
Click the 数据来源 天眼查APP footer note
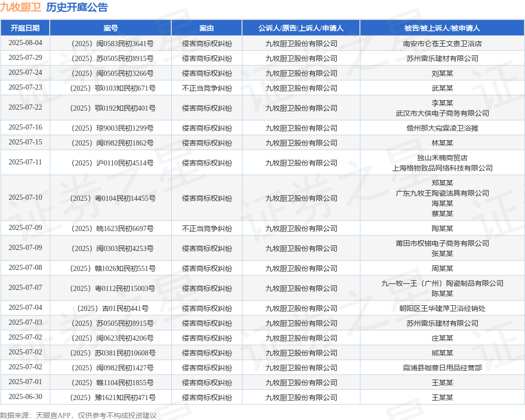click(78, 415)
